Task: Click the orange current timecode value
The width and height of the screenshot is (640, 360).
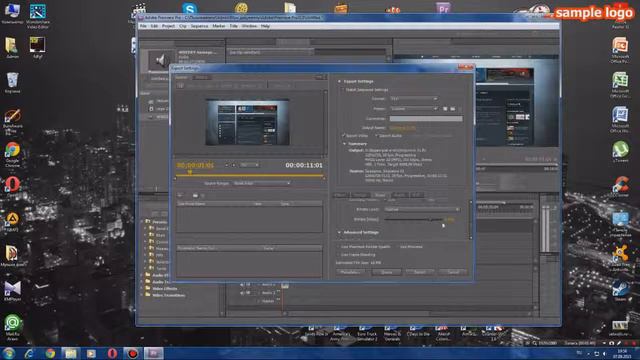Action: point(195,165)
